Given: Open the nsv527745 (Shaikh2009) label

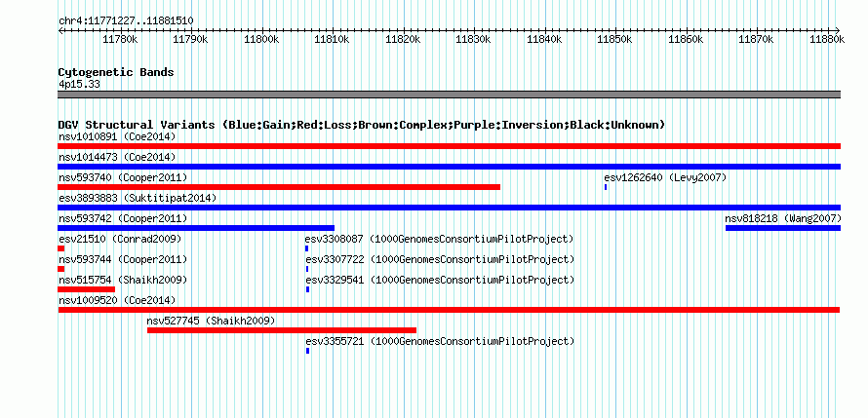Looking at the screenshot, I should (x=212, y=321).
